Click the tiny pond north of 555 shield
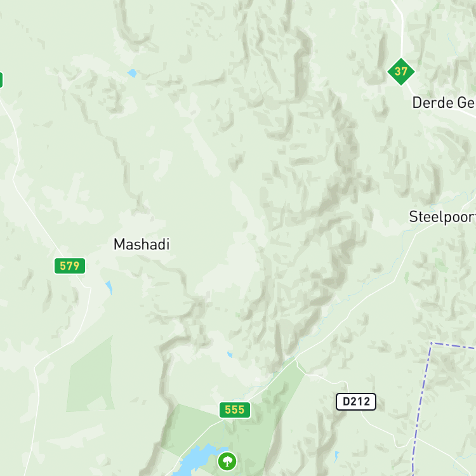Image resolution: width=476 pixels, height=476 pixels. [x=230, y=354]
